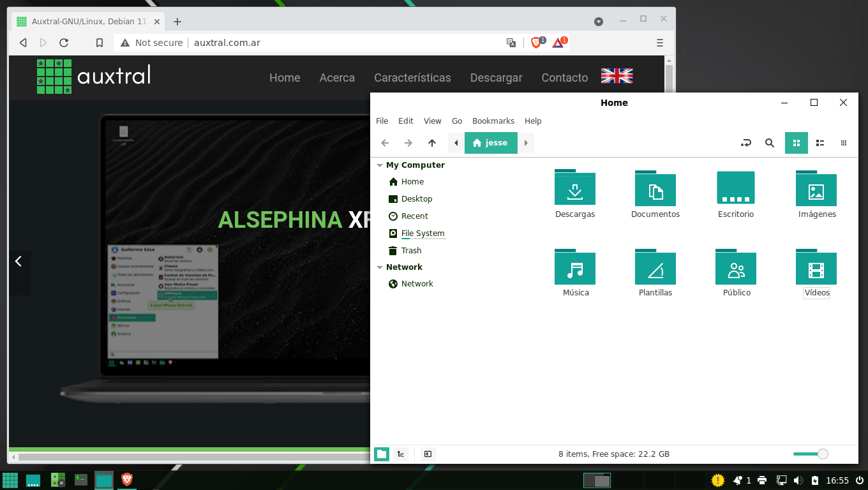The width and height of the screenshot is (868, 490).
Task: Click Descargar link on auxtral website
Action: (x=496, y=78)
